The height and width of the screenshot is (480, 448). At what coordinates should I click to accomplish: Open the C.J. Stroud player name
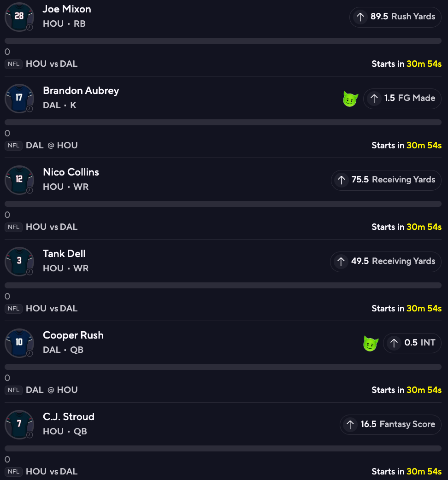pos(69,417)
